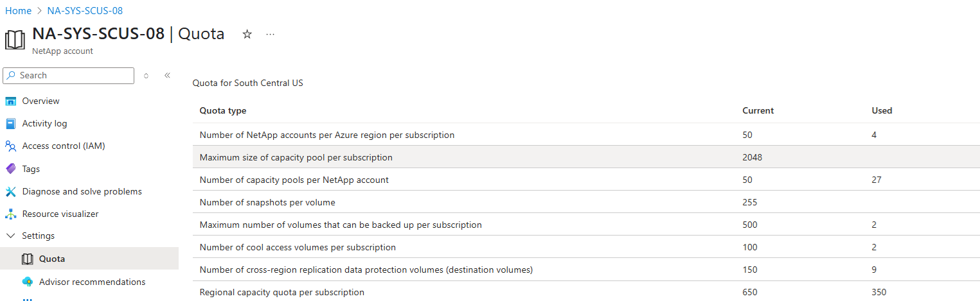Image resolution: width=980 pixels, height=301 pixels.
Task: Select Activity log menu item
Action: click(x=44, y=124)
